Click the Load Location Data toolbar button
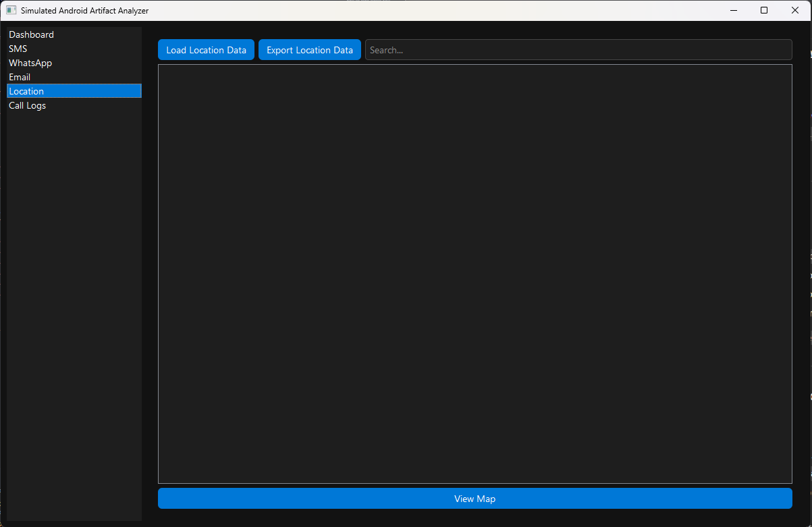This screenshot has height=527, width=812. 206,49
